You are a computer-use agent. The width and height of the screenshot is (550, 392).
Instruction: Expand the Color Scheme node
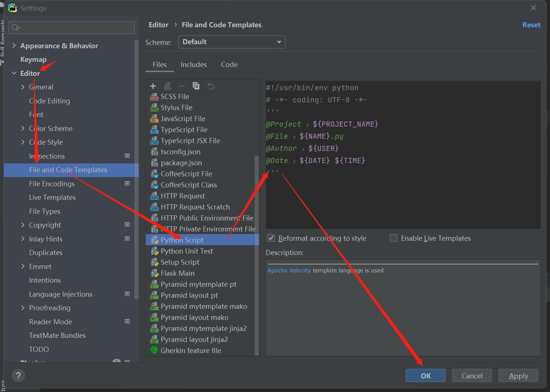23,128
